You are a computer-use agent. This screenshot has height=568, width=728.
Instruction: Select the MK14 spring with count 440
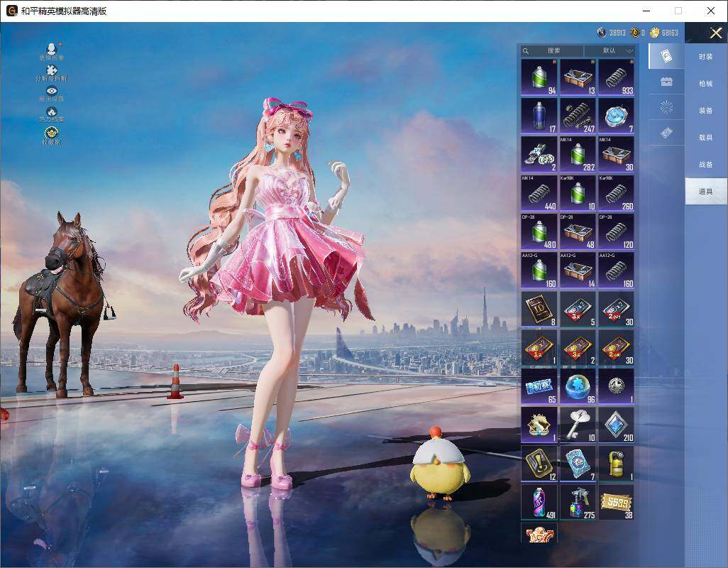click(539, 193)
